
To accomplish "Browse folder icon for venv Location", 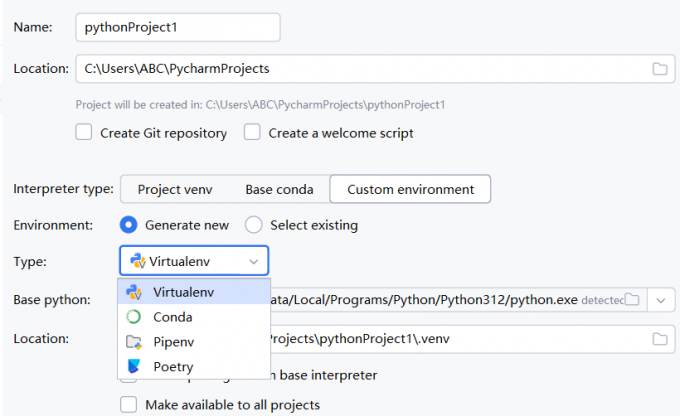I will (660, 339).
